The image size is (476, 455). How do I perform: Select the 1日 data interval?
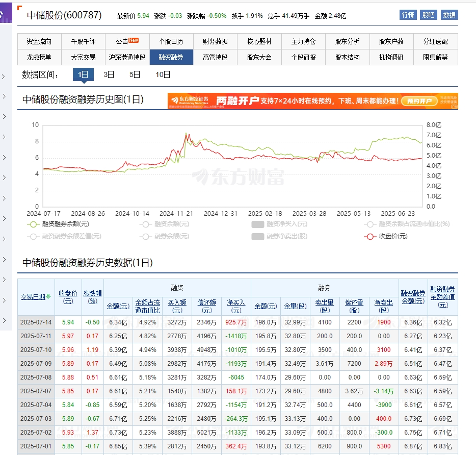tap(83, 74)
